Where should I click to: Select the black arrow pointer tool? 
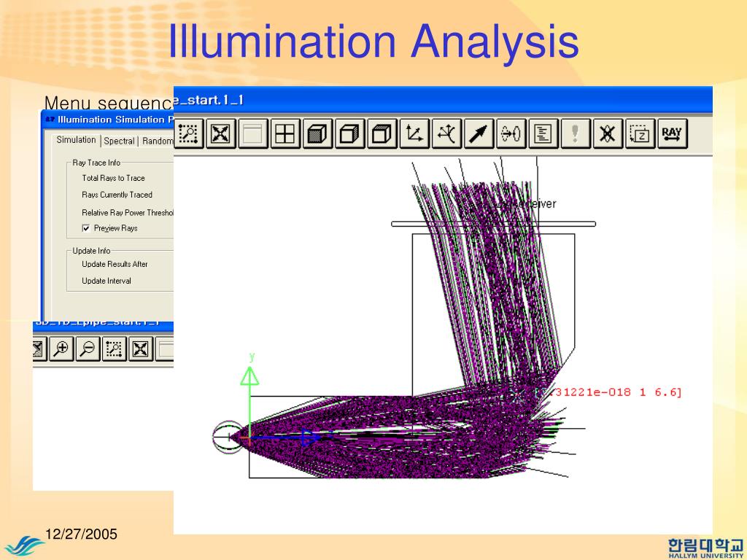(479, 134)
